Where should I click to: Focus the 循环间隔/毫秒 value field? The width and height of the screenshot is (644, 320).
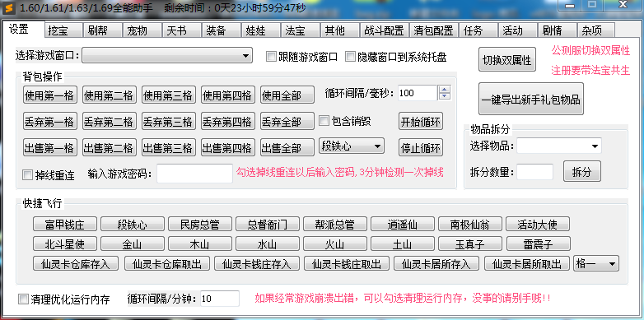418,93
